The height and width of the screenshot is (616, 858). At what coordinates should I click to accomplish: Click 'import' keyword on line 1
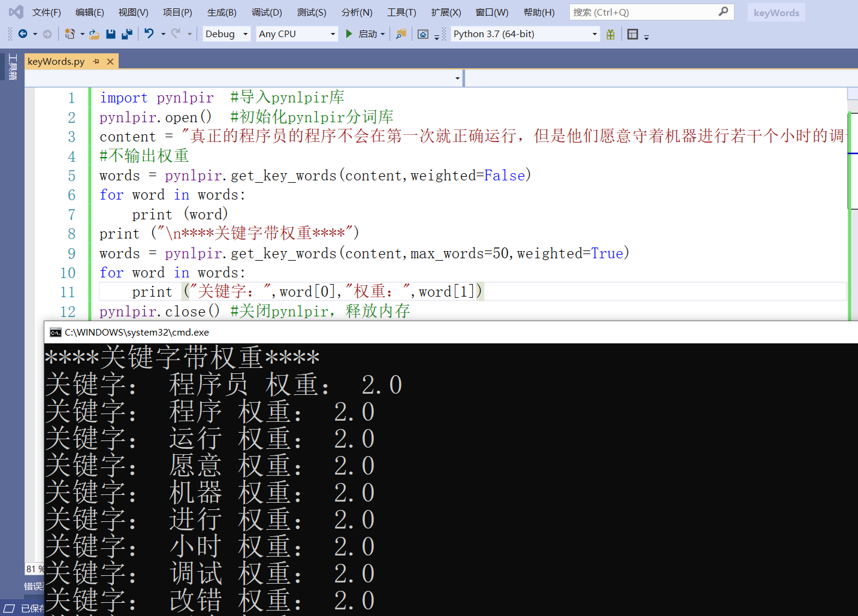(x=123, y=98)
